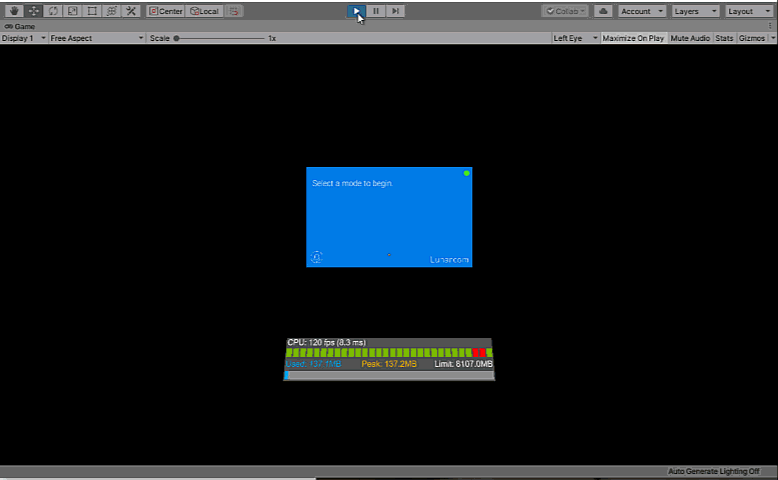
Task: Toggle Maximize On Play
Action: tap(633, 38)
